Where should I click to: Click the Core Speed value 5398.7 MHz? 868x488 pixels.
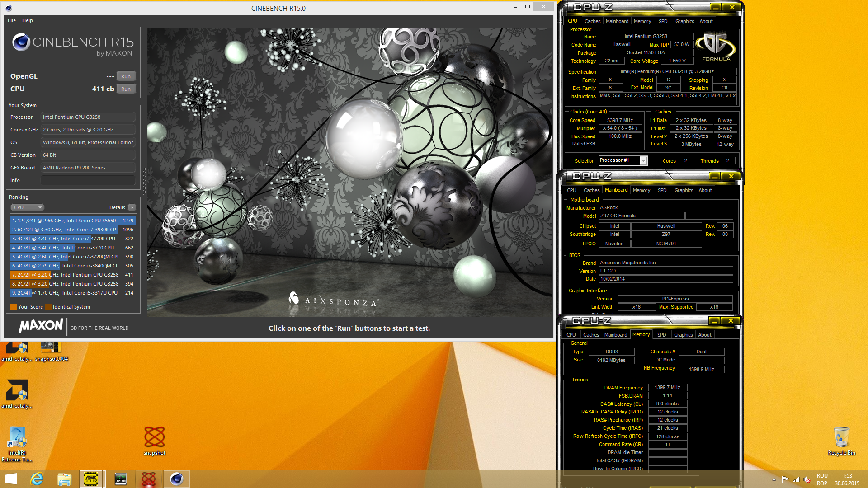pos(620,120)
